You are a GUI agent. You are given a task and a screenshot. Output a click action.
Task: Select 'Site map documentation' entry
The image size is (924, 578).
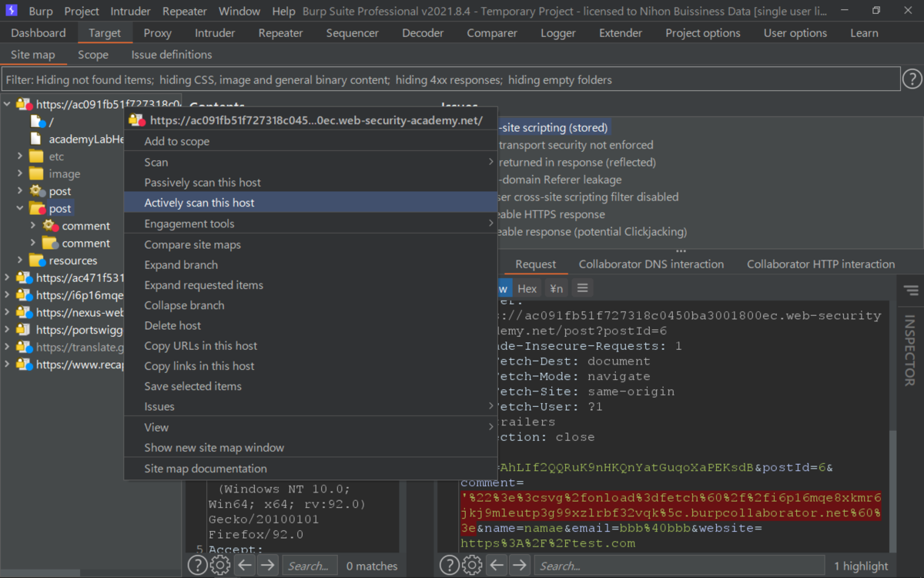[311, 469]
